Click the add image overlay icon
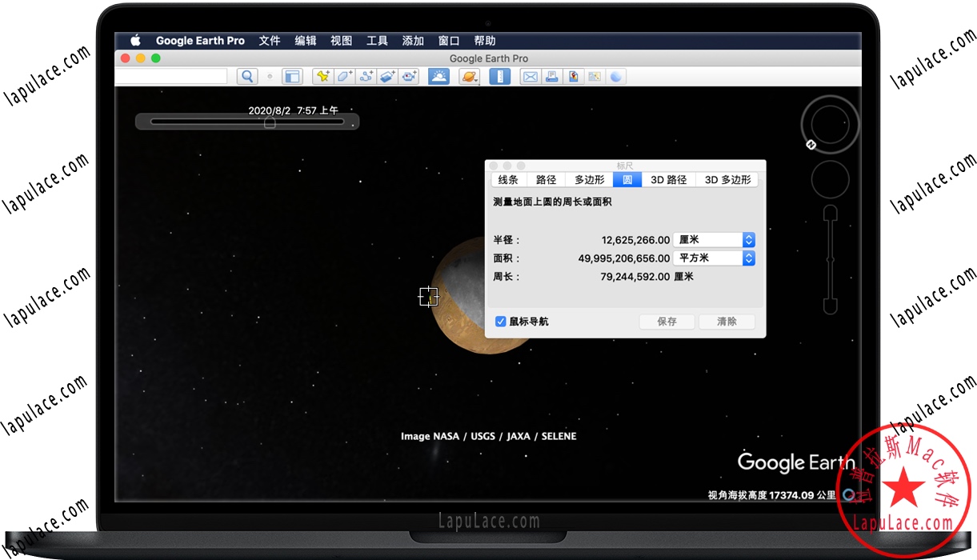This screenshot has height=560, width=977. (x=388, y=76)
